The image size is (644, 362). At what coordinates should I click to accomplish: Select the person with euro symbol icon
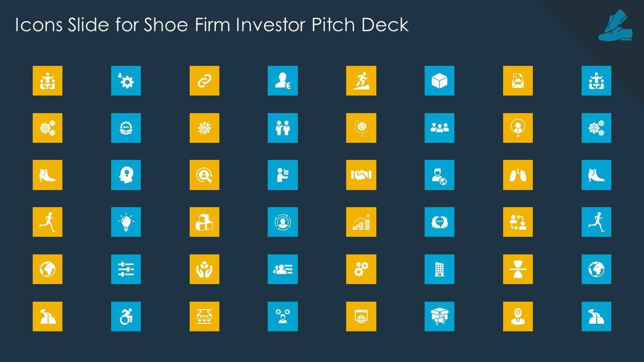pos(282,80)
